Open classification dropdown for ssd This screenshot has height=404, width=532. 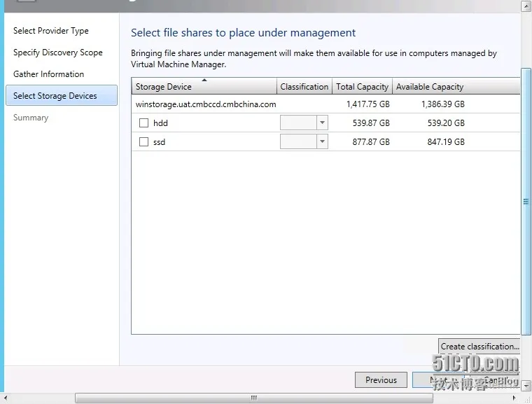tap(322, 141)
